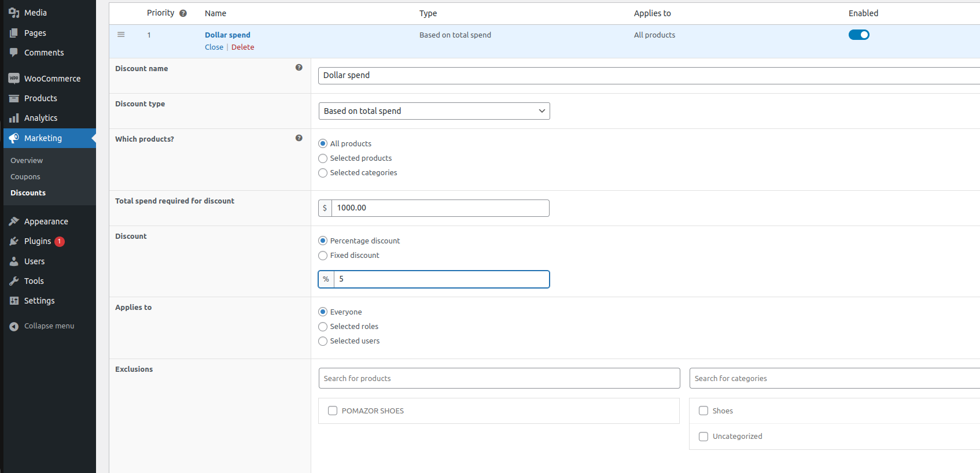Delete the Dollar spend discount
The height and width of the screenshot is (473, 980).
point(242,47)
